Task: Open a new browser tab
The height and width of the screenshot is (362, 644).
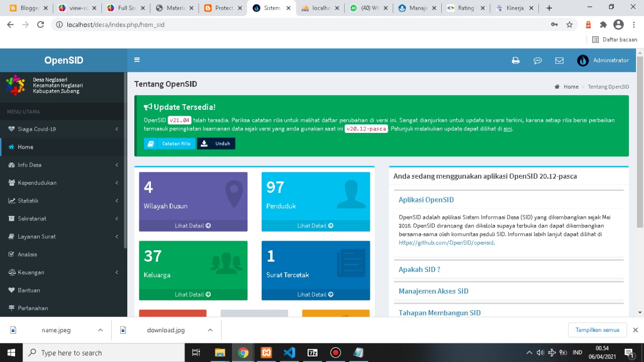Action: [549, 8]
